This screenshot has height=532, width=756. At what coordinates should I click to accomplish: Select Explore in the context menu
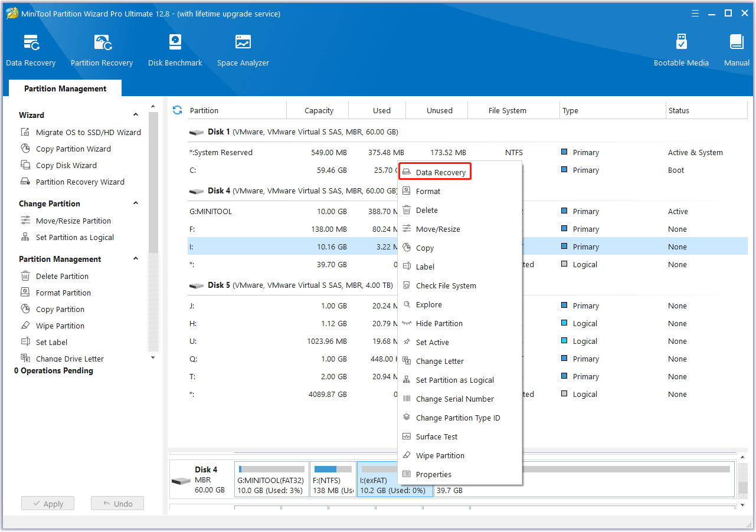pos(460,304)
